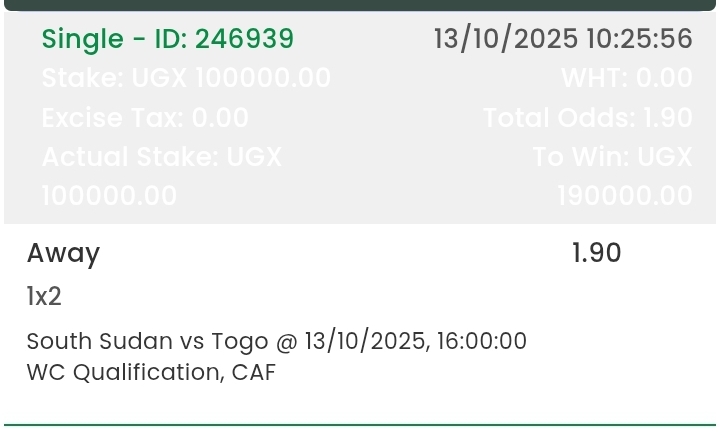Click the bet placement timestamp 13/10/2025 10:25:56

(563, 39)
